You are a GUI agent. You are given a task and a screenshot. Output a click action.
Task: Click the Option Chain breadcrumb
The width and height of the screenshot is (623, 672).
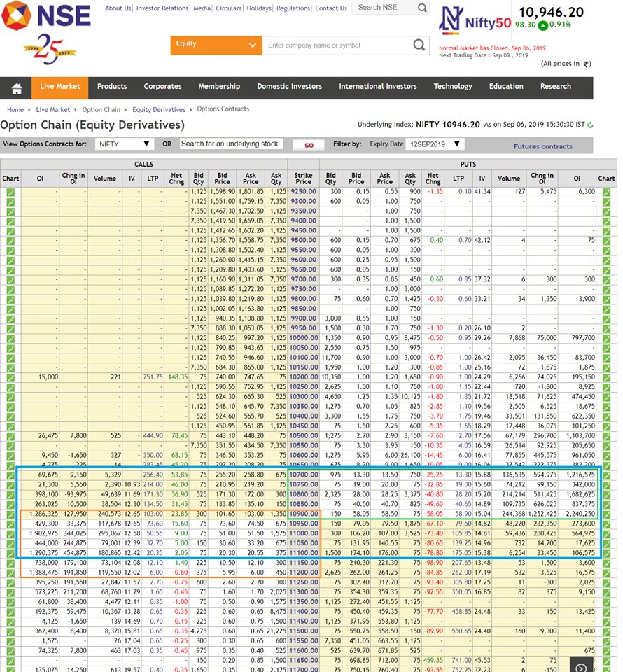[101, 110]
